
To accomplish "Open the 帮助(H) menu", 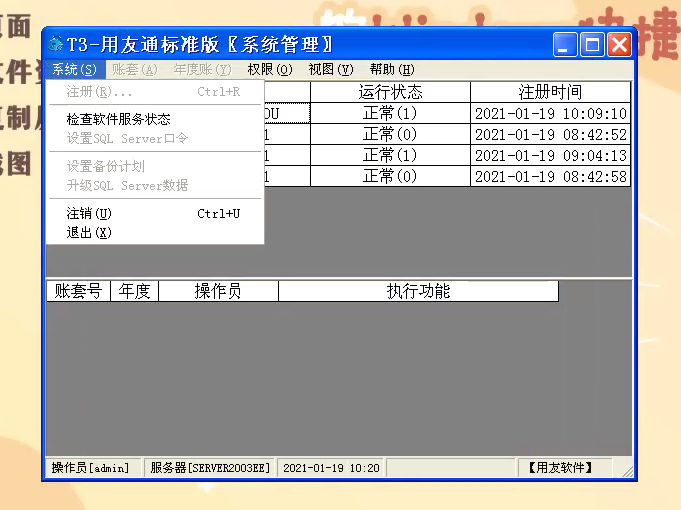I will pos(392,70).
